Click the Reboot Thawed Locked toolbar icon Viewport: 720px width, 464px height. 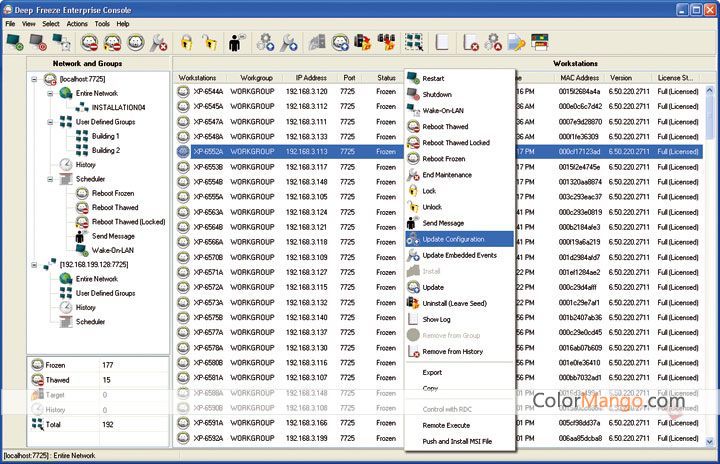tap(112, 43)
